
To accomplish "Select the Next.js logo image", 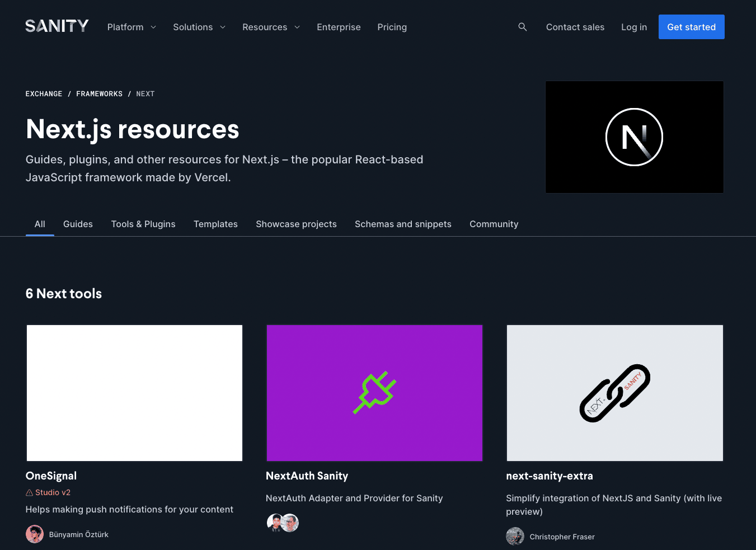I will (x=634, y=137).
